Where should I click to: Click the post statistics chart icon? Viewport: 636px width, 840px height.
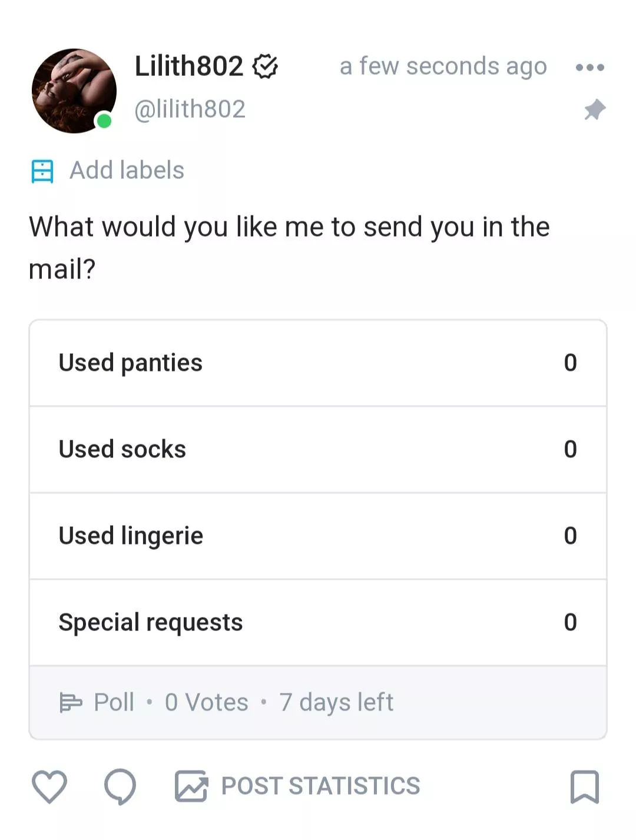[191, 786]
